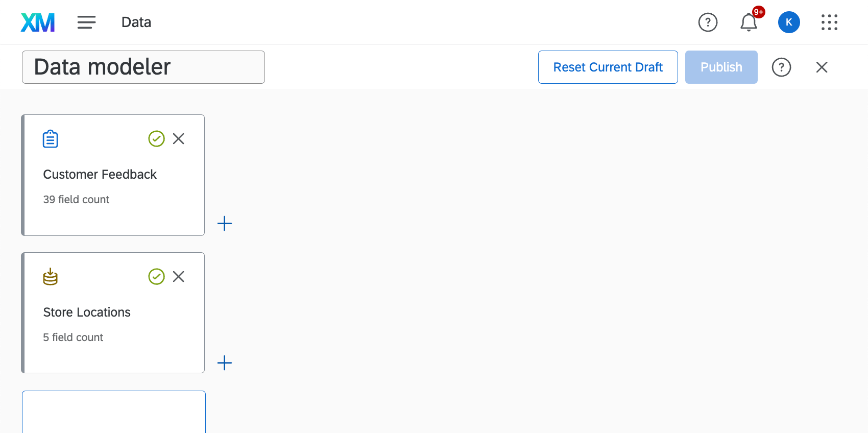Screen dimensions: 868x433
Task: Open your account avatar menu
Action: 789,22
